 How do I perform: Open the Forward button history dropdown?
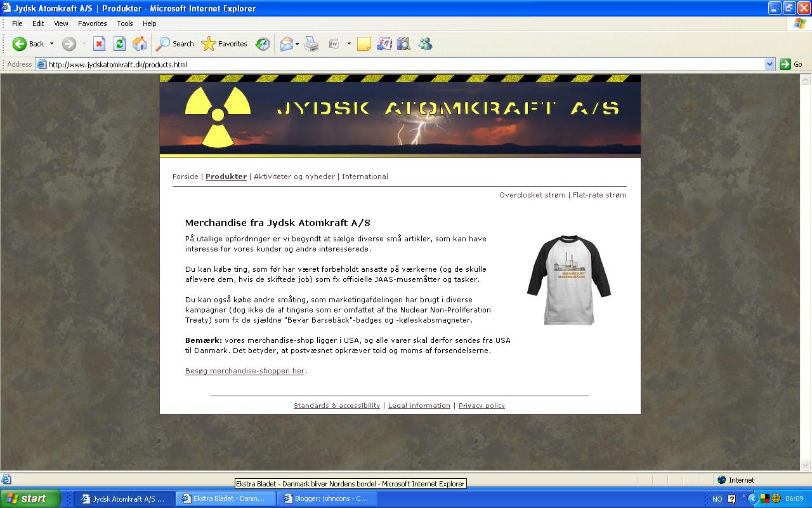(84, 44)
